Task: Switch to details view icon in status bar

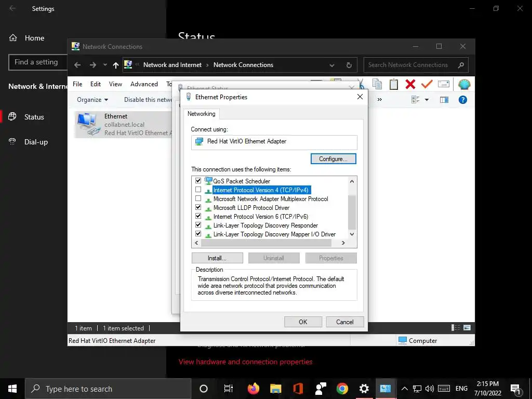Action: pyautogui.click(x=455, y=327)
